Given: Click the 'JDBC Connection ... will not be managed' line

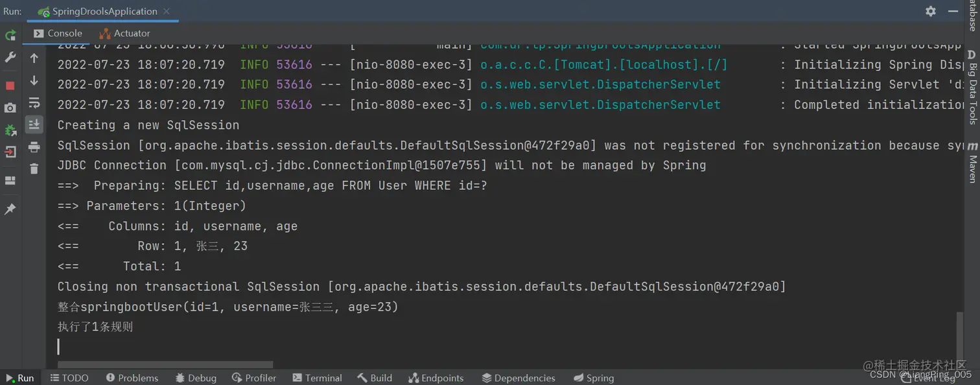Looking at the screenshot, I should click(382, 165).
